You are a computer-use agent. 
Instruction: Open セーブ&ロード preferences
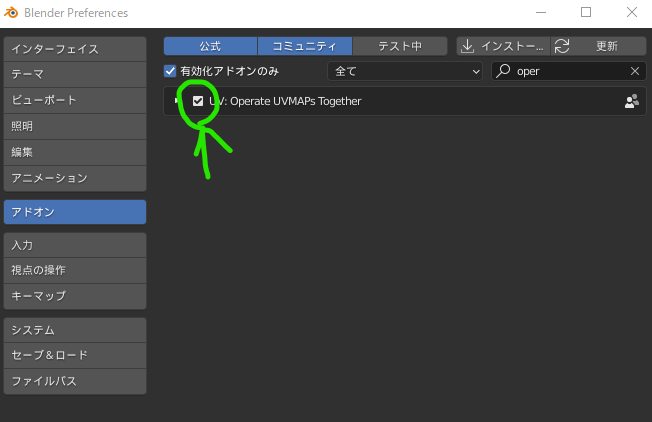tap(75, 355)
